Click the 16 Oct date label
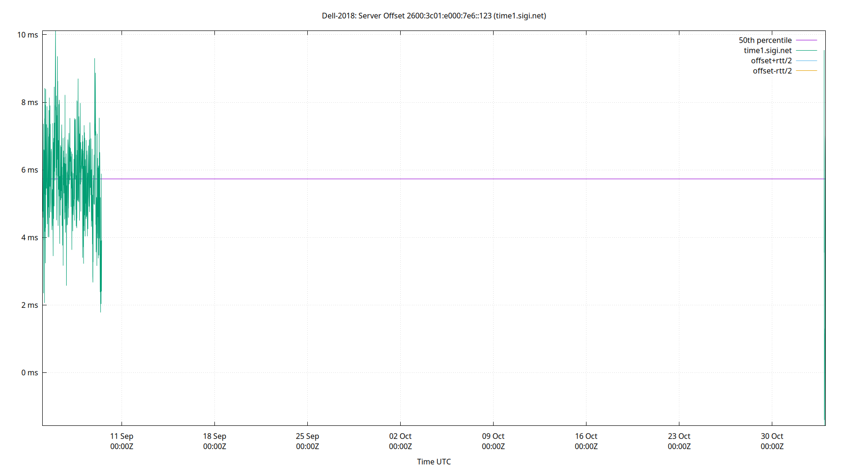This screenshot has width=868, height=469. (x=587, y=436)
